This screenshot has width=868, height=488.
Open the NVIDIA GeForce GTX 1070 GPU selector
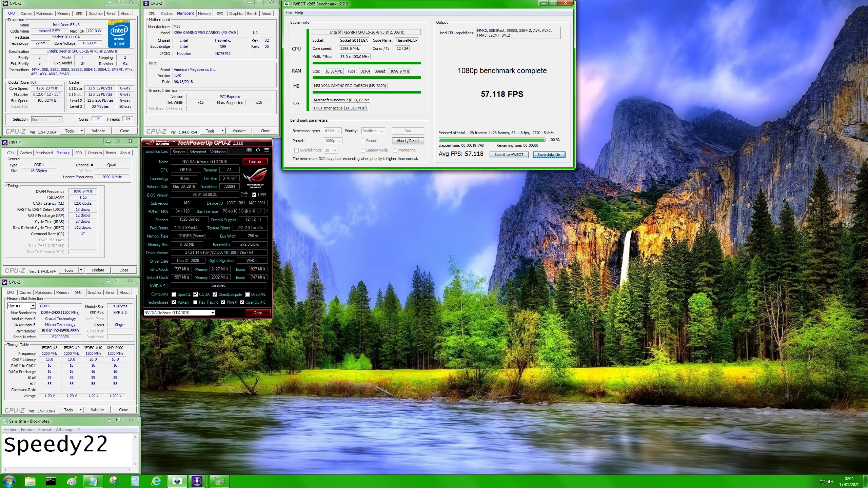[x=179, y=313]
